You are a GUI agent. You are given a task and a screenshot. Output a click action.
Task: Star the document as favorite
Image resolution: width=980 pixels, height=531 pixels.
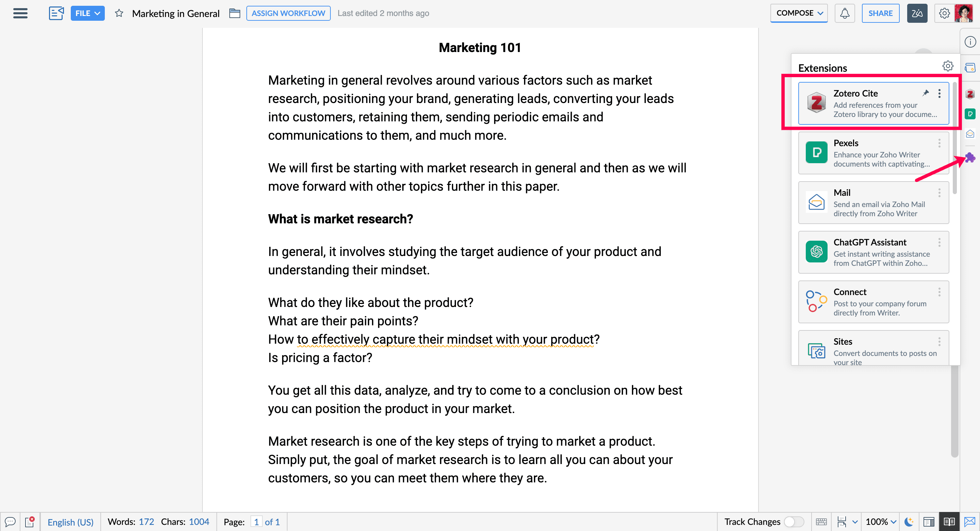(x=119, y=13)
